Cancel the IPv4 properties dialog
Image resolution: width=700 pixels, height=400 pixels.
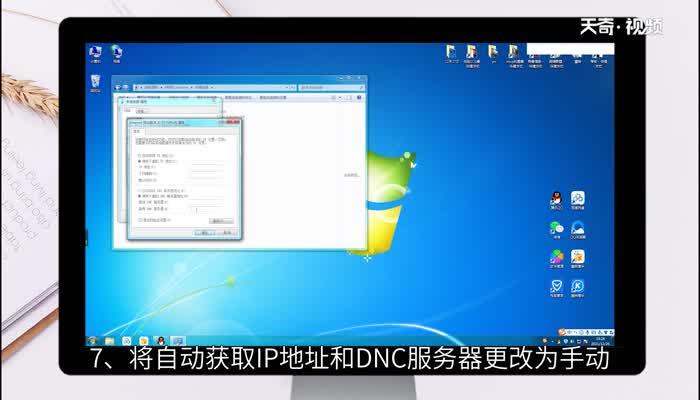[x=228, y=233]
